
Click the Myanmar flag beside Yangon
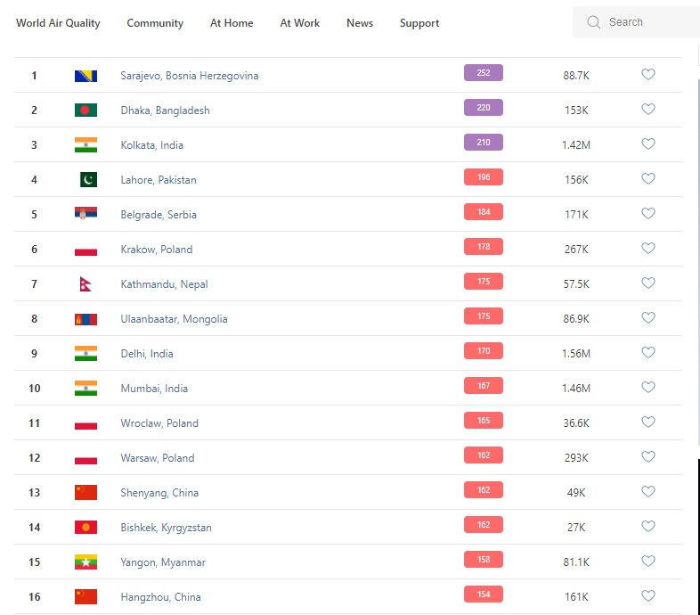tap(85, 562)
